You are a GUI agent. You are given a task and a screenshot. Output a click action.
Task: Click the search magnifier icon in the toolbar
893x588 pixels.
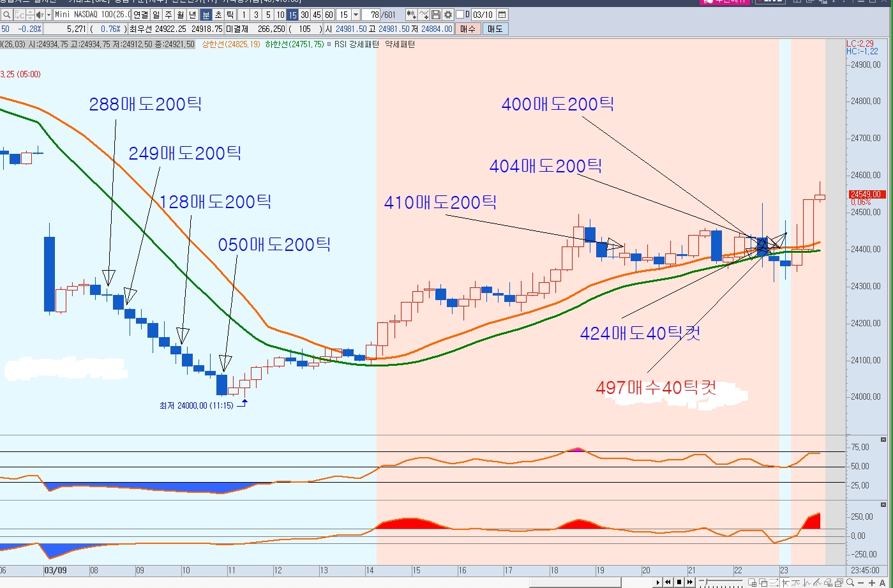click(6, 15)
